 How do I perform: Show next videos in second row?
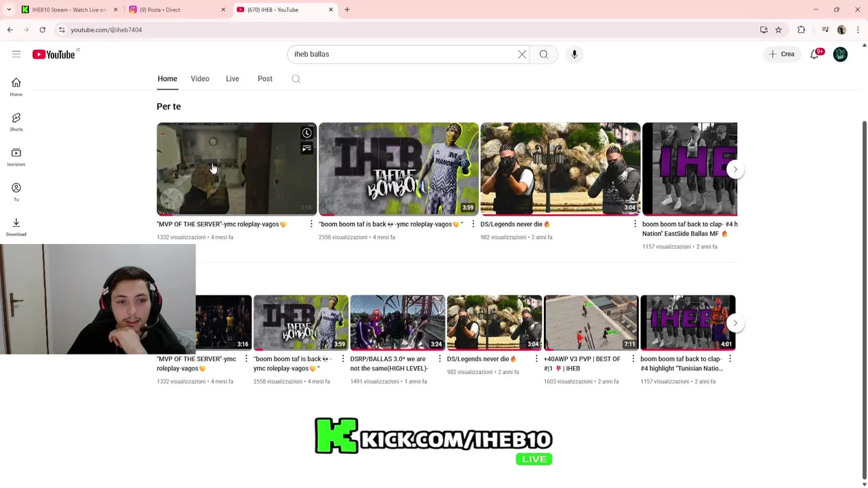[x=735, y=323]
